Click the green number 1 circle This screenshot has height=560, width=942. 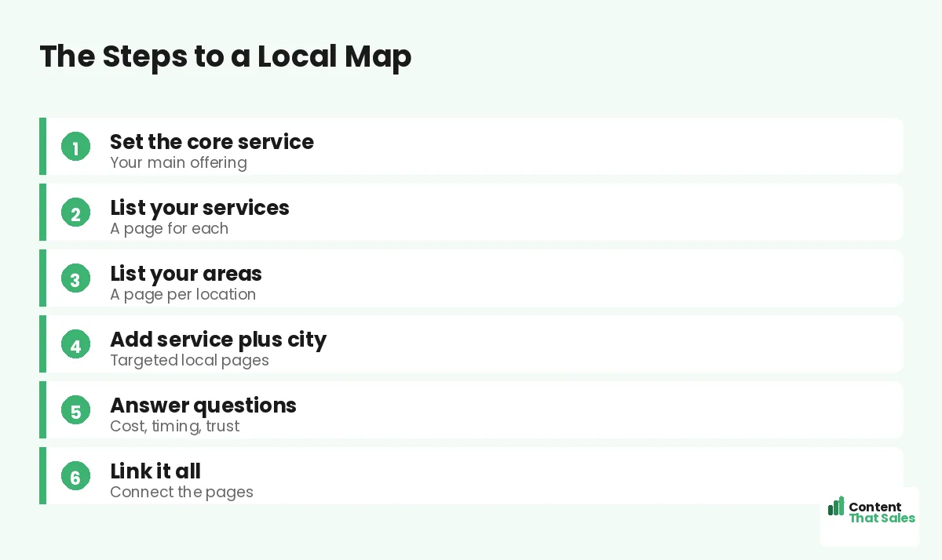pos(75,147)
